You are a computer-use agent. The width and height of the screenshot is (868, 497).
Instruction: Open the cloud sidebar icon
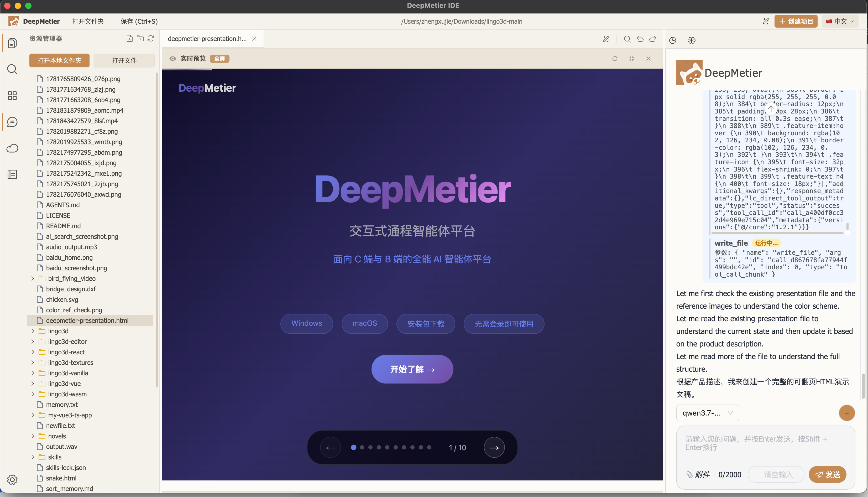click(12, 148)
